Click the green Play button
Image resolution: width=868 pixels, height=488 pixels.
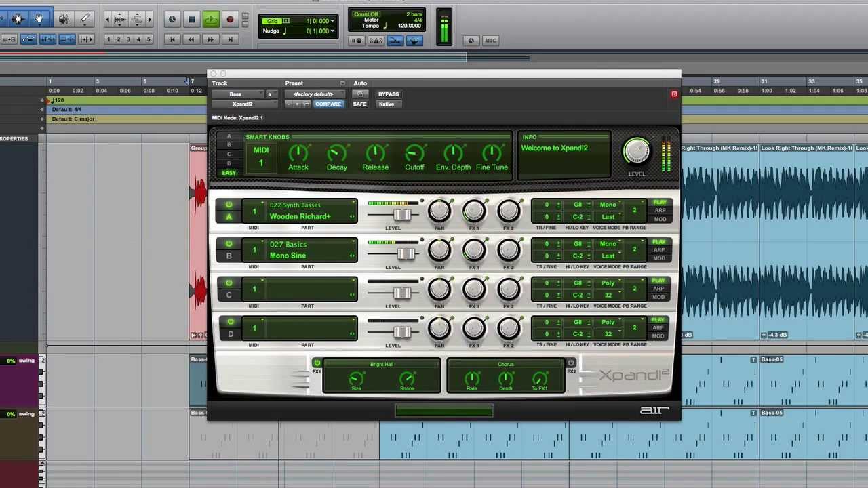tap(210, 20)
